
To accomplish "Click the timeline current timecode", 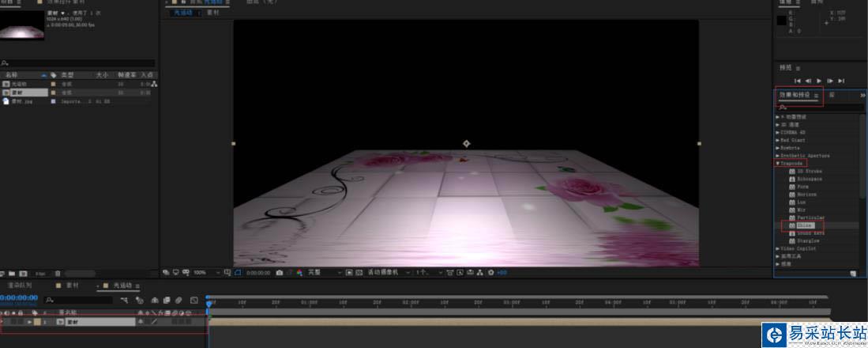I will 19,297.
